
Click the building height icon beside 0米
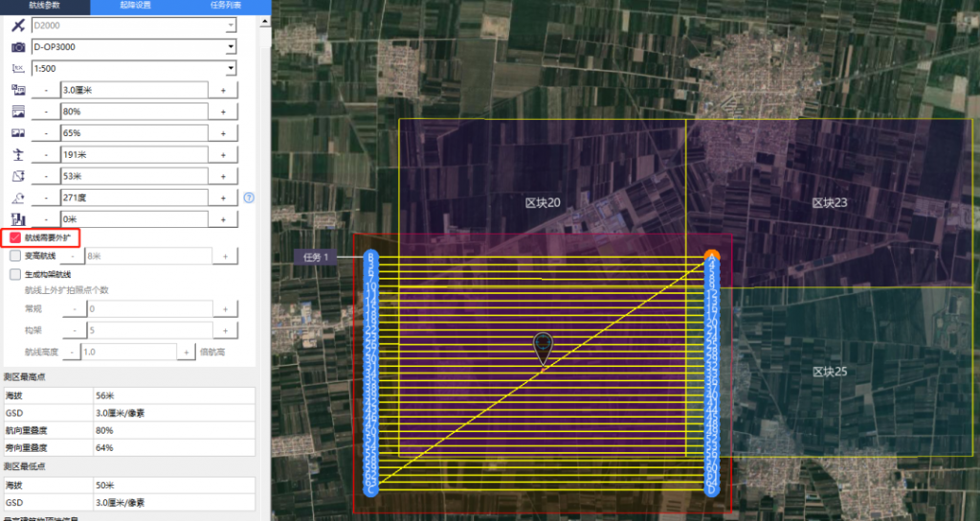[18, 219]
